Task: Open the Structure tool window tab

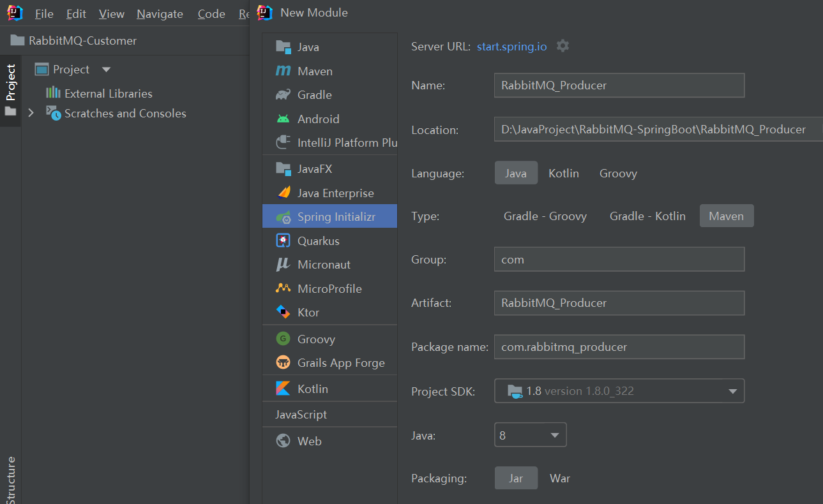Action: click(11, 479)
